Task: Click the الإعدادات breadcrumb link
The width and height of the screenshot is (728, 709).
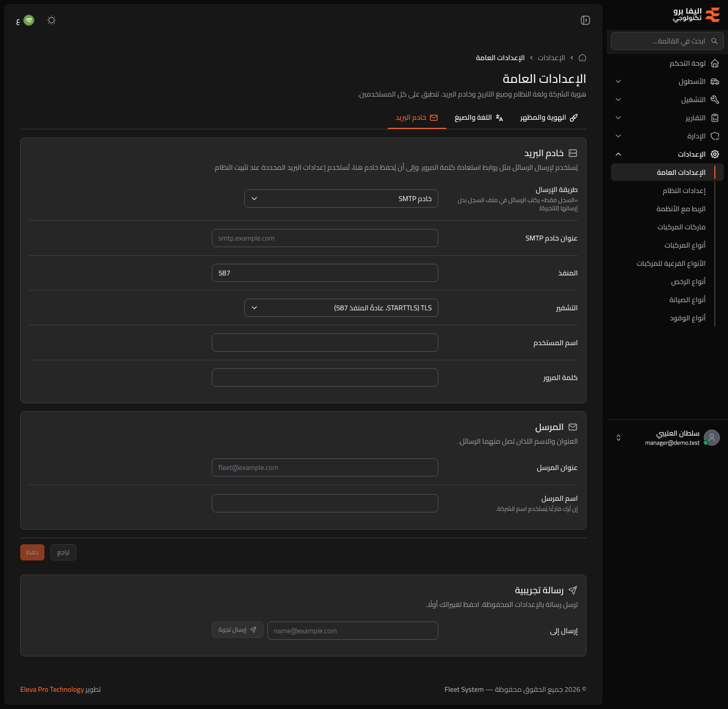Action: [551, 58]
